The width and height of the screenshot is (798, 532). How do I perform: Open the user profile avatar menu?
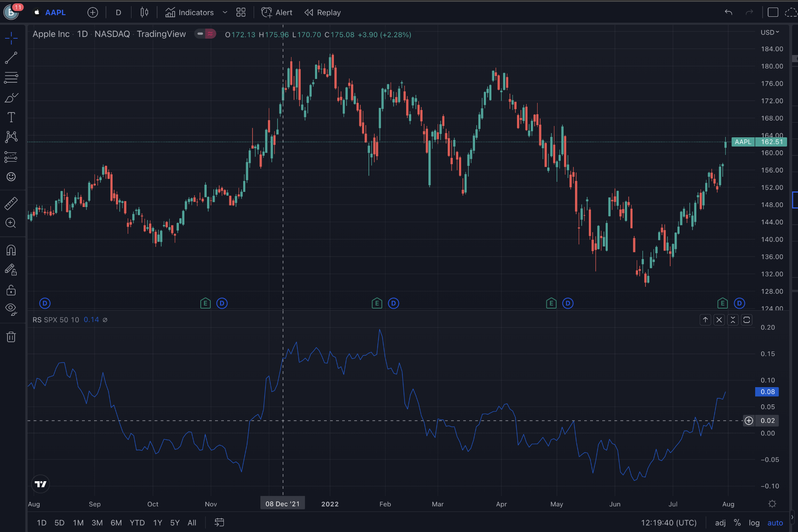11,12
